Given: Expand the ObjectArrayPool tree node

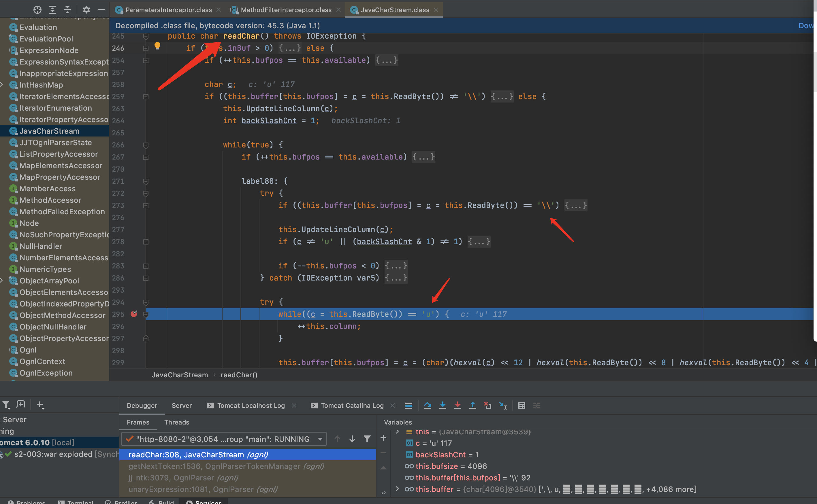Looking at the screenshot, I should pyautogui.click(x=2, y=280).
